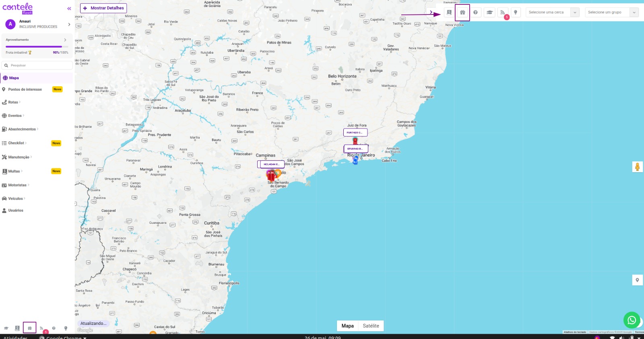Viewport: 644px width, 339px height.
Task: Expand the Aproveitamento panel arrow
Action: (x=65, y=40)
